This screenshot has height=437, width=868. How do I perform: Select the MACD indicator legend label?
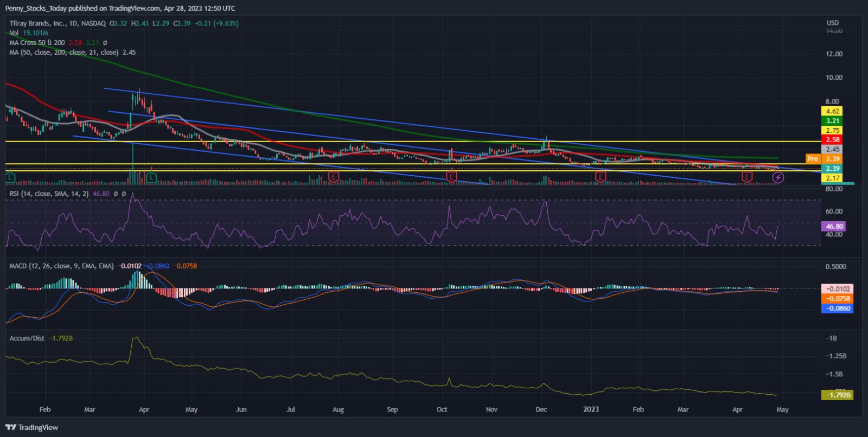click(61, 266)
